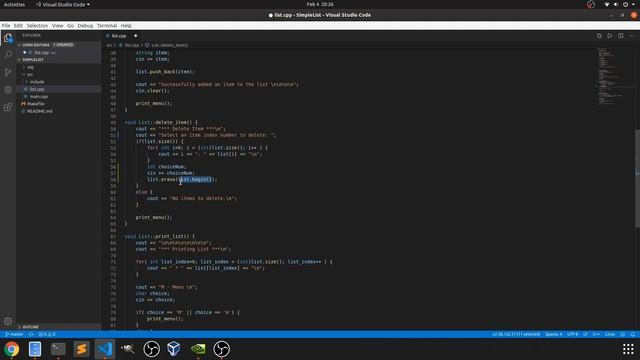
Task: Open the View menu
Action: click(58, 26)
